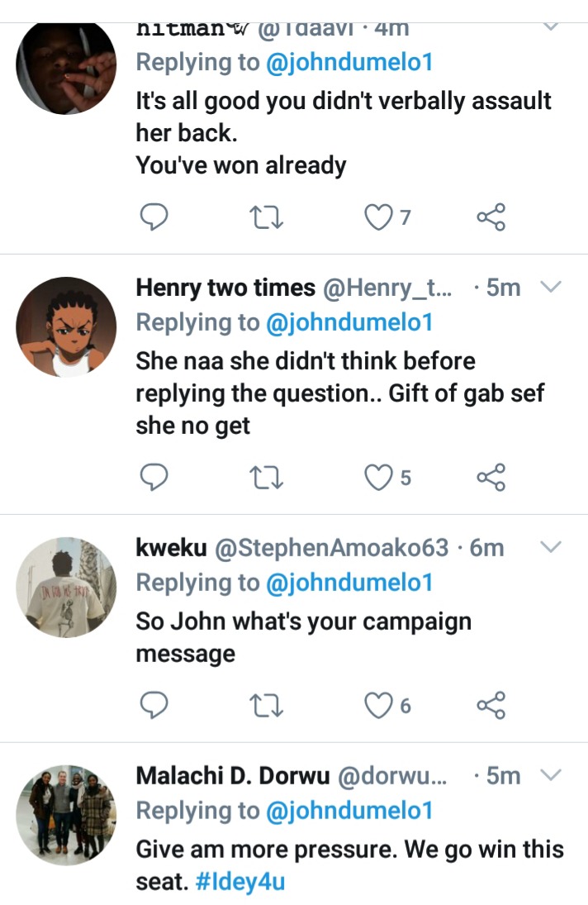Retweet hitman's tweet about verbal assault
Screen dimensions: 588x905
266,217
